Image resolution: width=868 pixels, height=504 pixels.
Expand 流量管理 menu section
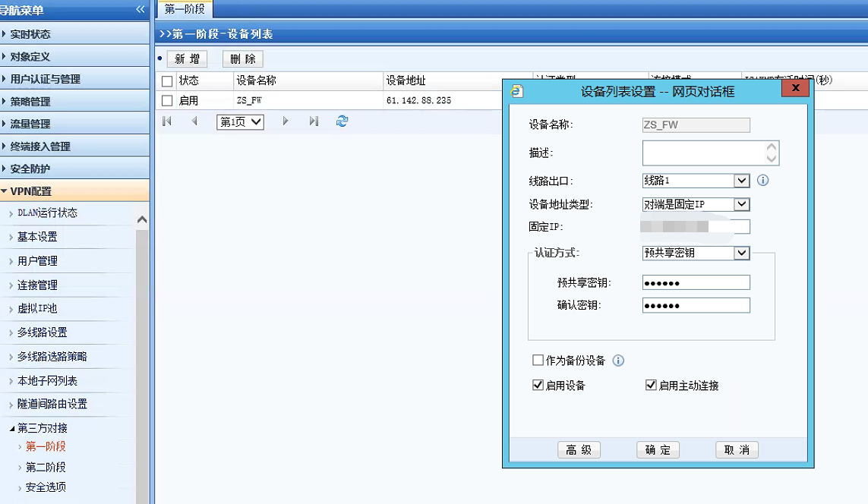pos(74,124)
